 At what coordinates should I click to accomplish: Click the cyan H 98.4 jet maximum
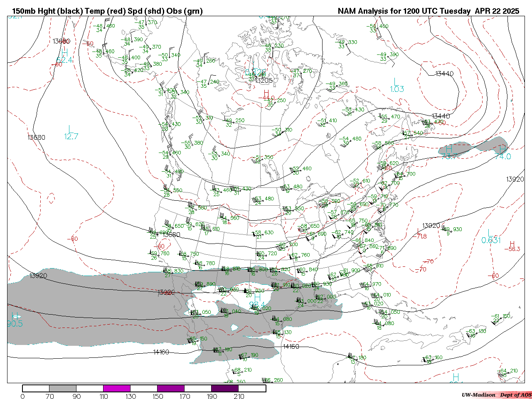pos(257,301)
